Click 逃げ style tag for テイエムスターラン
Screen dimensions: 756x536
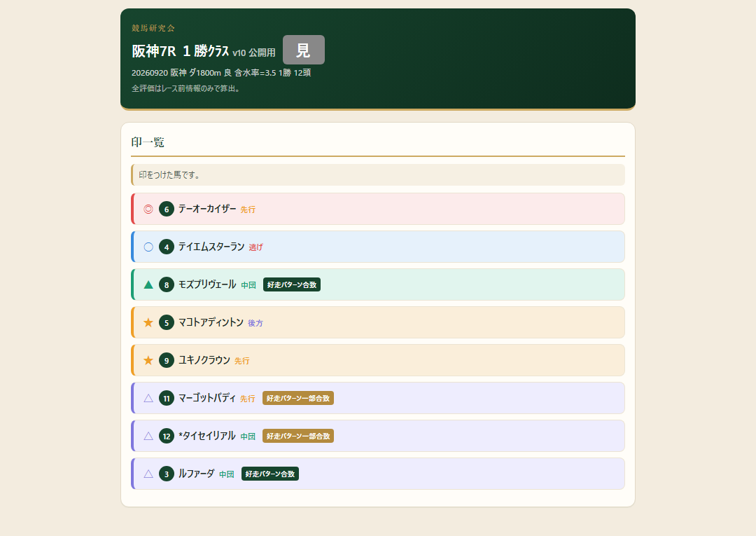(256, 247)
